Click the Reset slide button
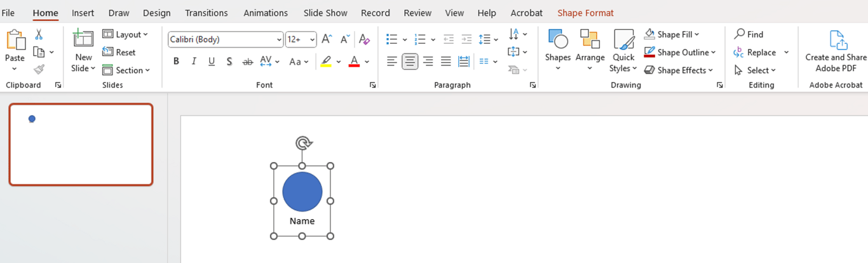 119,52
